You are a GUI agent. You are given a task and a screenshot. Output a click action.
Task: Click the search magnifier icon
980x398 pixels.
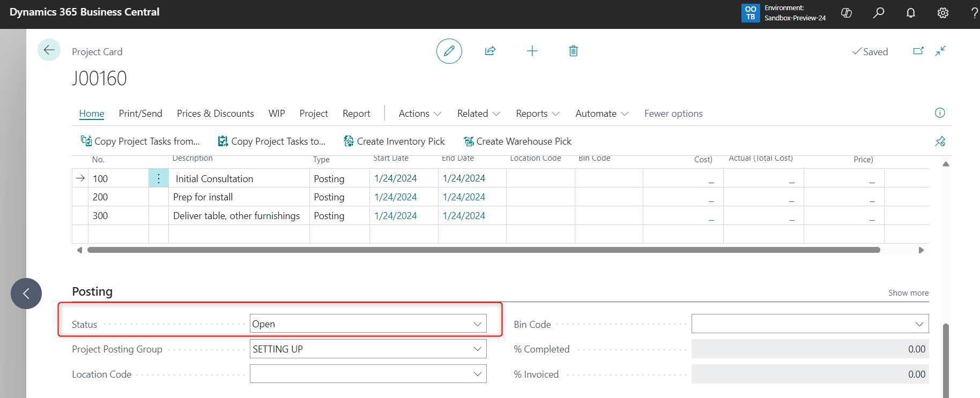click(x=879, y=13)
